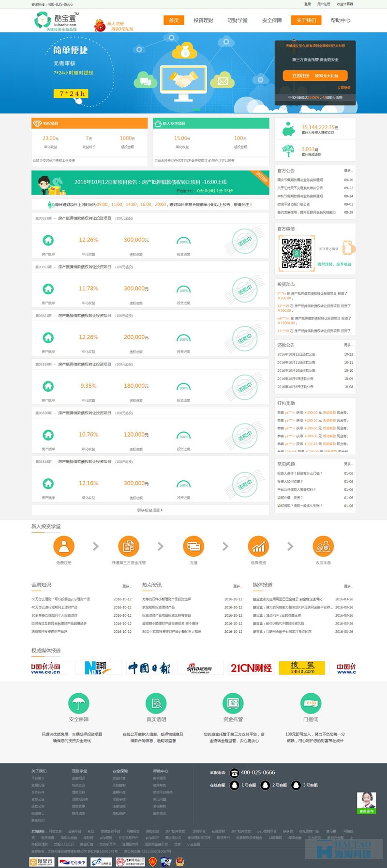The height and width of the screenshot is (868, 387).
Task: Open QQ chat for 3号客服
Action: pos(296,785)
